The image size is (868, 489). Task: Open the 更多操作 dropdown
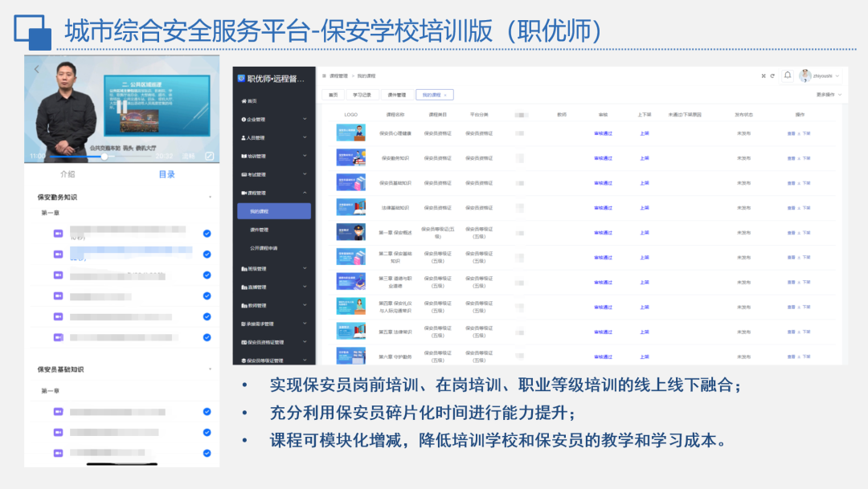point(829,95)
